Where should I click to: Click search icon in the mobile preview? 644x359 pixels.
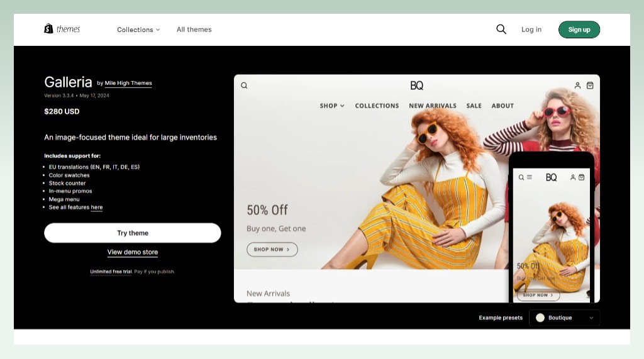pos(521,177)
